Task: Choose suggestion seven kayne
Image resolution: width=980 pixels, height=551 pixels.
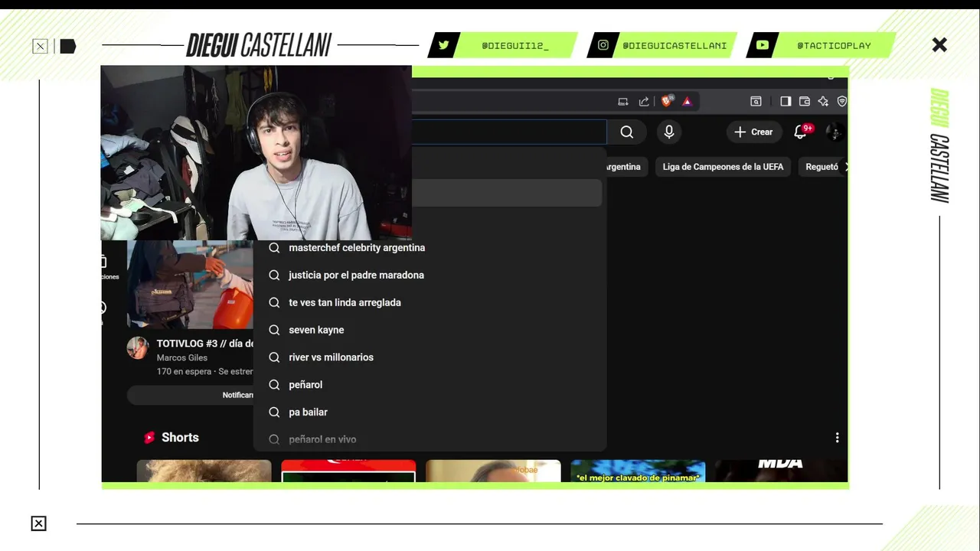Action: pos(430,330)
